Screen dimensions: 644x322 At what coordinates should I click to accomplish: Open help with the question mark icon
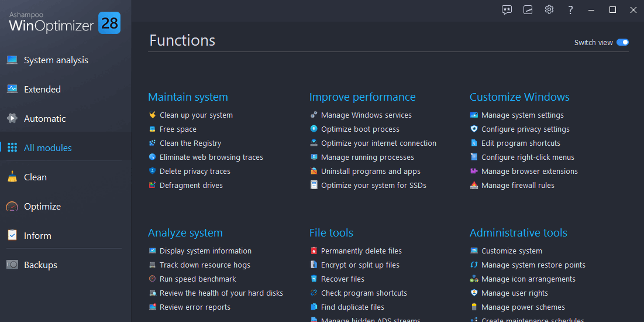pos(570,10)
